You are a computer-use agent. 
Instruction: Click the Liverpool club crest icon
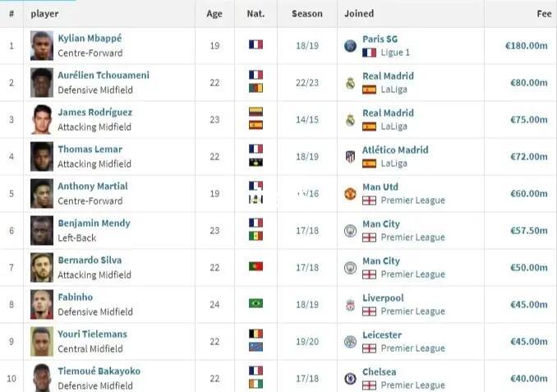[x=351, y=305]
